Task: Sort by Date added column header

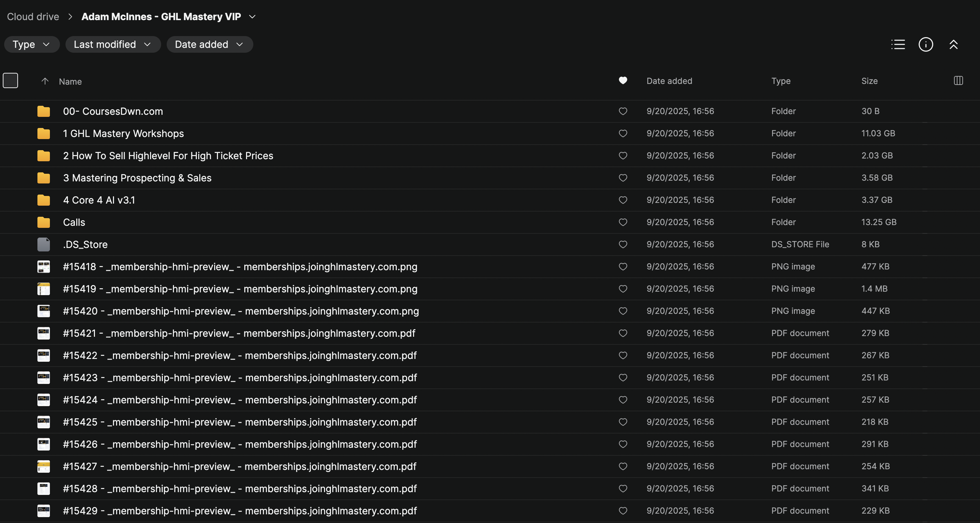Action: (669, 81)
